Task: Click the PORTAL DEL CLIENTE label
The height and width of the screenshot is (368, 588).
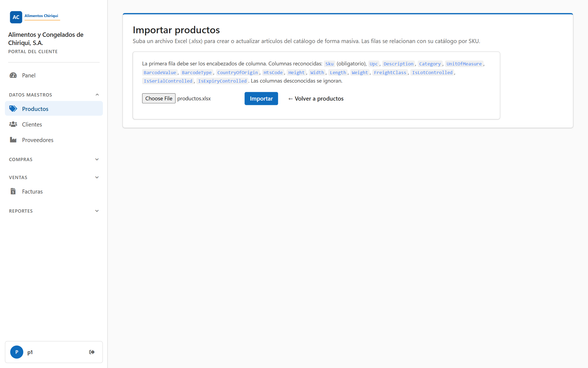Action: coord(33,52)
